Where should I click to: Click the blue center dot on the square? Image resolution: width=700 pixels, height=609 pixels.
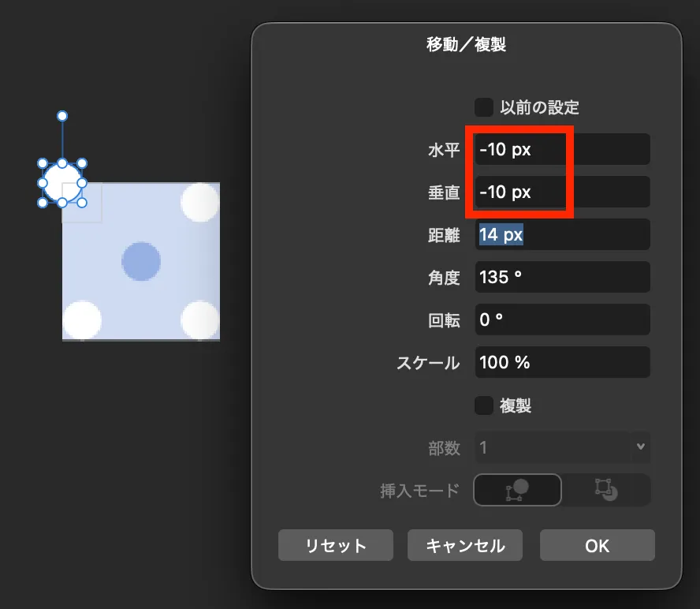click(140, 260)
